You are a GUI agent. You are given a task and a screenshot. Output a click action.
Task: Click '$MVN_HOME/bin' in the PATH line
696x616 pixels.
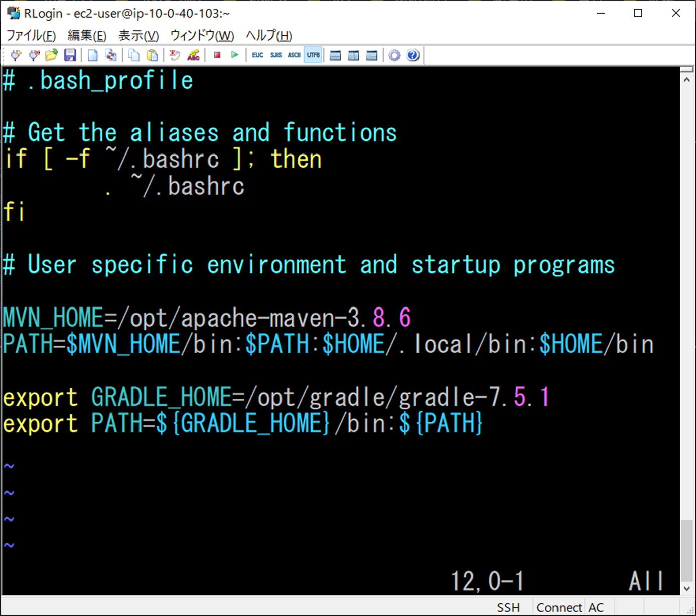click(x=149, y=344)
